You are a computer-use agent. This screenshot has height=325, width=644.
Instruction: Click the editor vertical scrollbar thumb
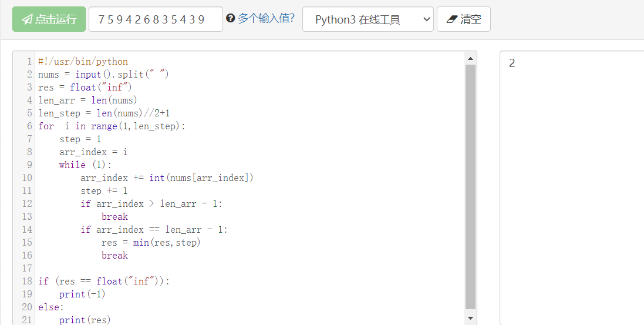coord(470,187)
